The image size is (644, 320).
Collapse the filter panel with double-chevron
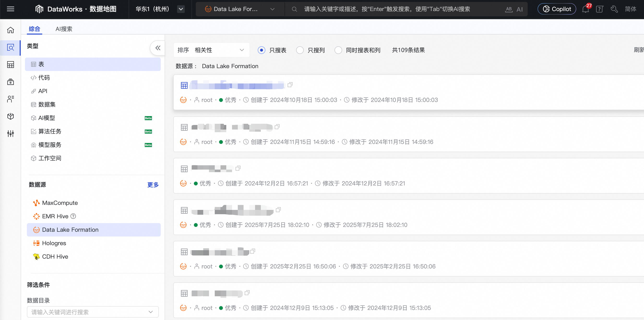[158, 48]
